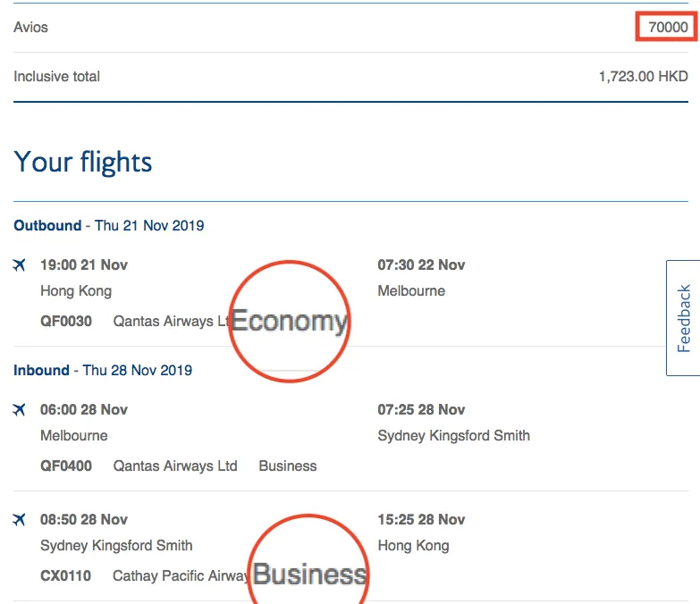Click the Business cabin label for QF0400
This screenshot has height=604, width=700.
point(288,466)
